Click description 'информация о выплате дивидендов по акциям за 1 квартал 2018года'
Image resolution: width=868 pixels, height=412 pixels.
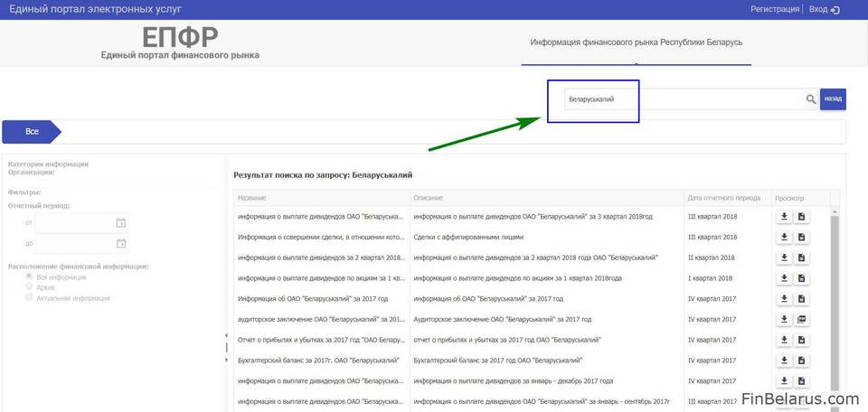tap(517, 278)
